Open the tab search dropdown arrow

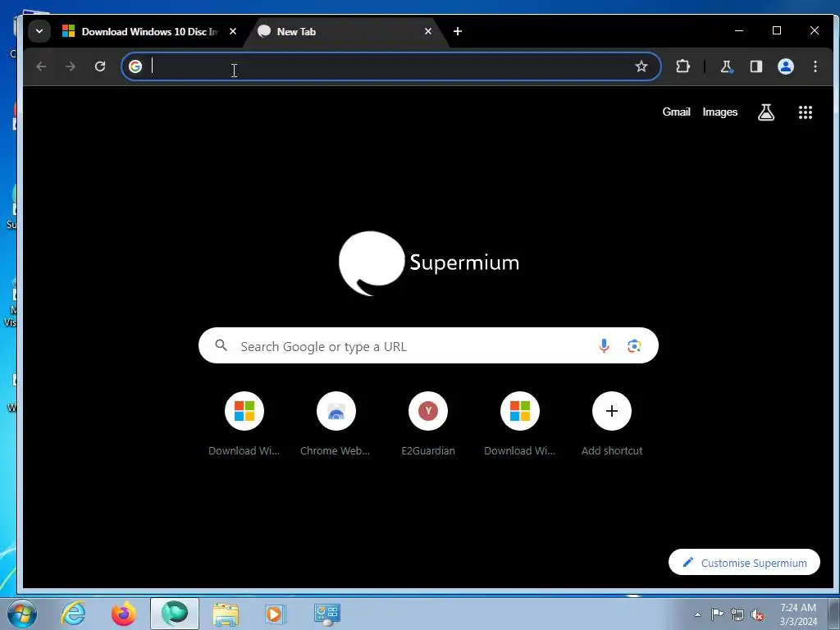39,31
